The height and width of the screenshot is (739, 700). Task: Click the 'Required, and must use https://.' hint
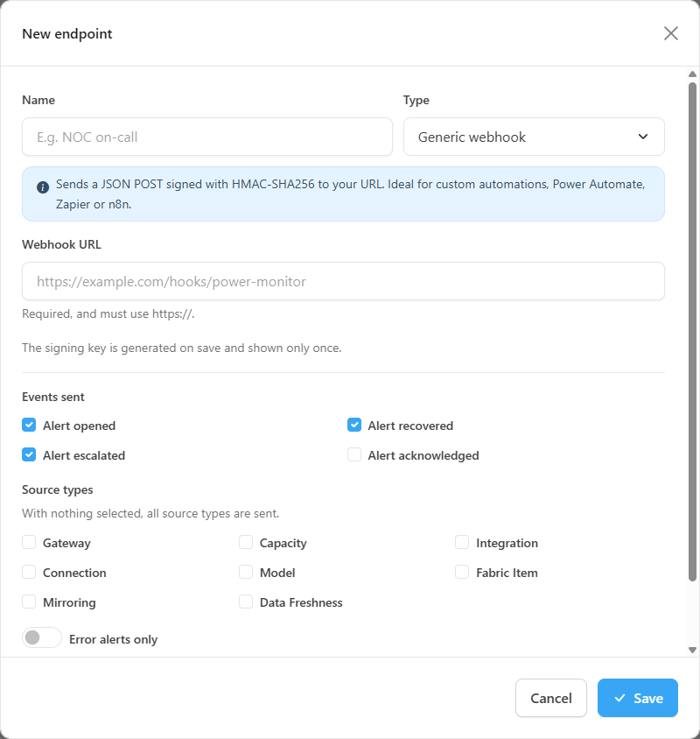pos(108,313)
